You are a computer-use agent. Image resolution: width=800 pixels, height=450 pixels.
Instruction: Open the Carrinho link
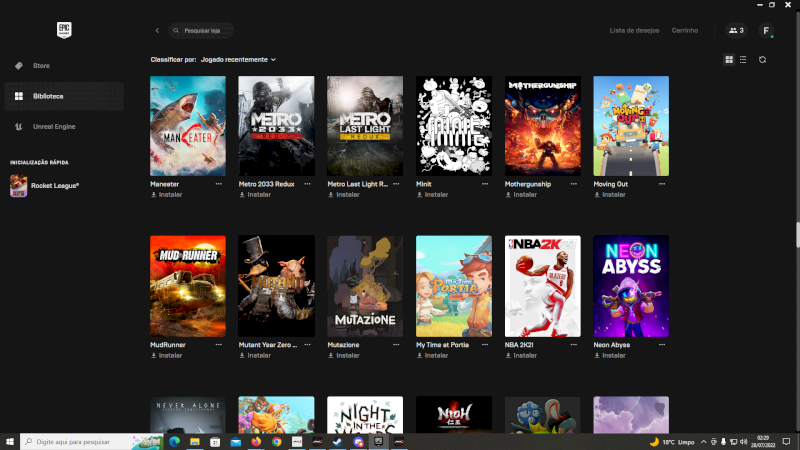point(685,31)
